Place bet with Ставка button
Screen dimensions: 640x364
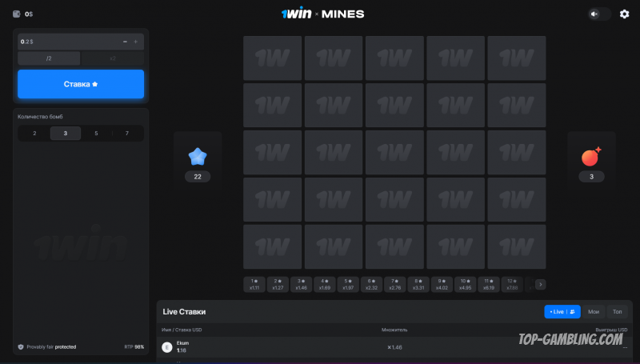point(81,84)
